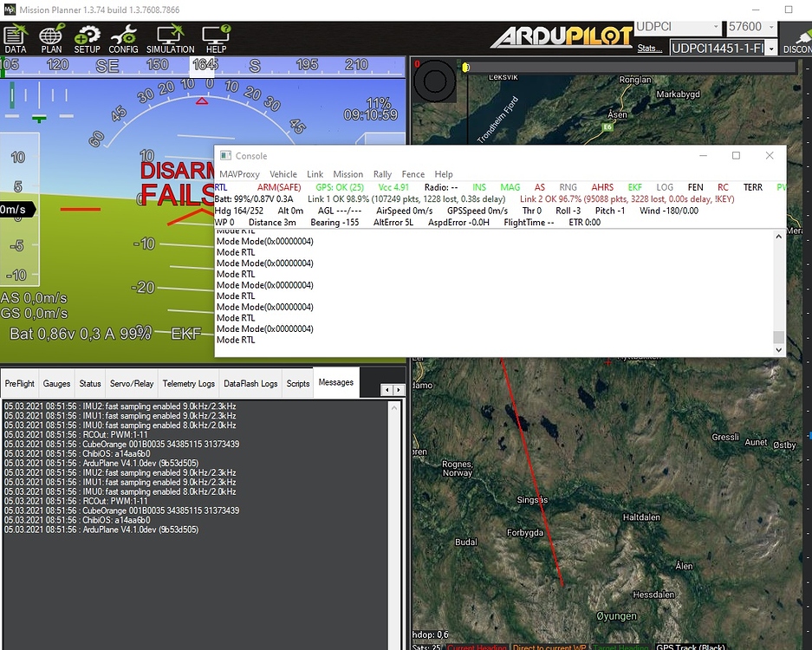Maximize the Console window

tap(736, 155)
